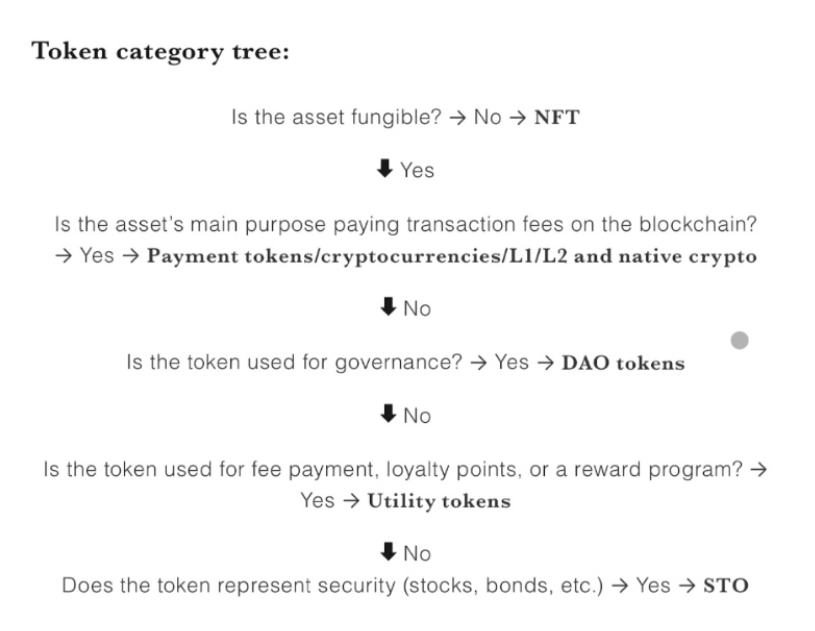This screenshot has height=631, width=815.
Task: Click the word "Yes" beside the first down arrow
Action: point(417,171)
